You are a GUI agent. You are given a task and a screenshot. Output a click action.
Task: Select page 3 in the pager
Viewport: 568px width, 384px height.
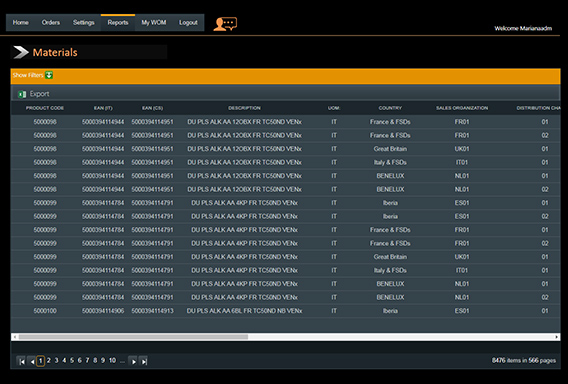tap(57, 360)
